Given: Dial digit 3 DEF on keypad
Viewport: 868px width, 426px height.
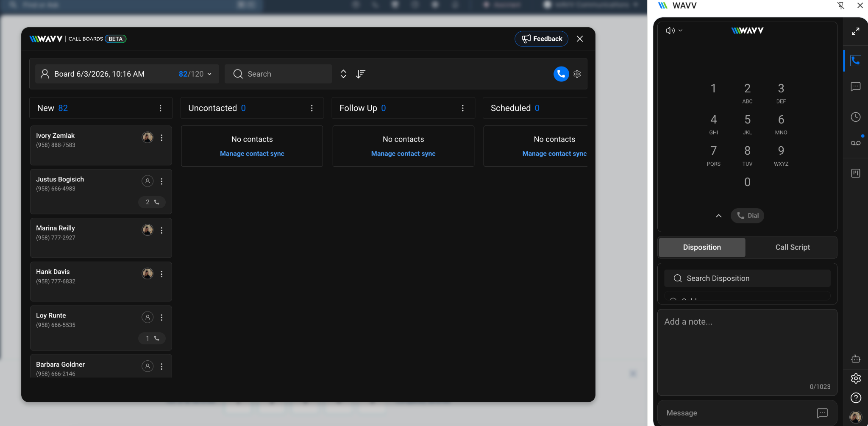Looking at the screenshot, I should 781,93.
